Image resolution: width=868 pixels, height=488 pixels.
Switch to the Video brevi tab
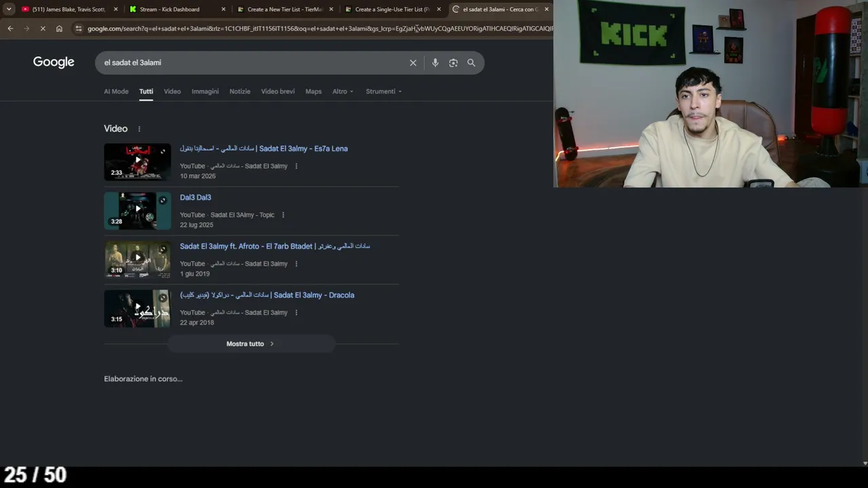tap(278, 91)
